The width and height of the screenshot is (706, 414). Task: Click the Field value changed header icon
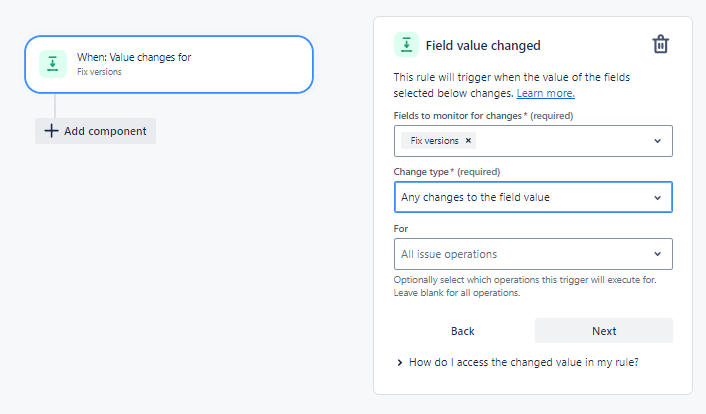(x=406, y=45)
